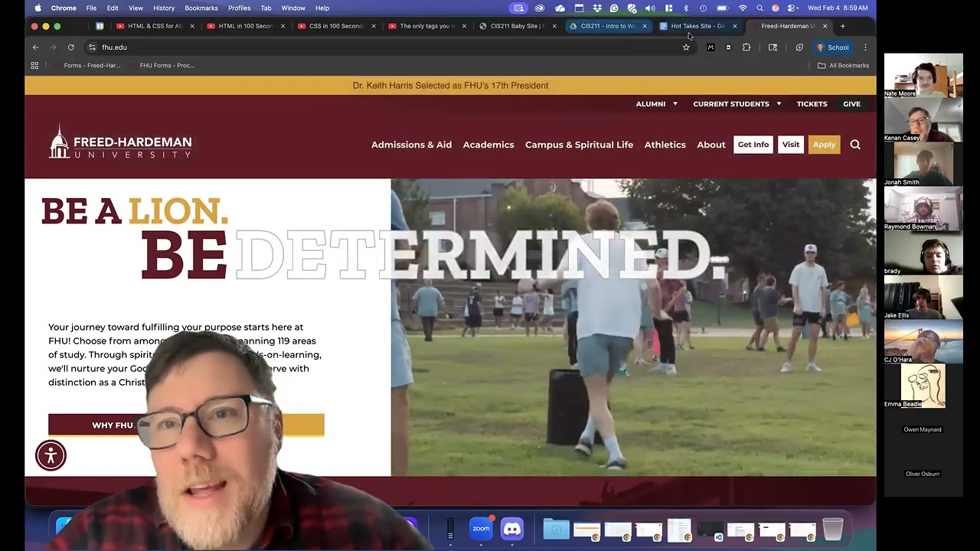Open the History menu
This screenshot has height=551, width=980.
(164, 8)
